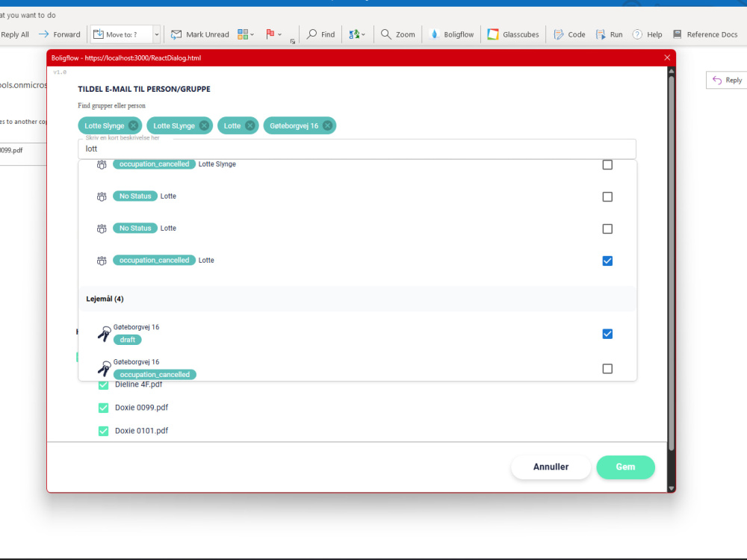This screenshot has width=747, height=560.
Task: Click the Forward arrow icon
Action: [x=44, y=34]
